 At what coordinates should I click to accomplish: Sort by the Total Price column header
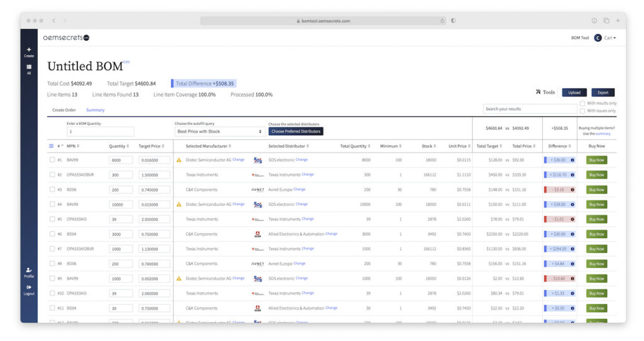[524, 146]
